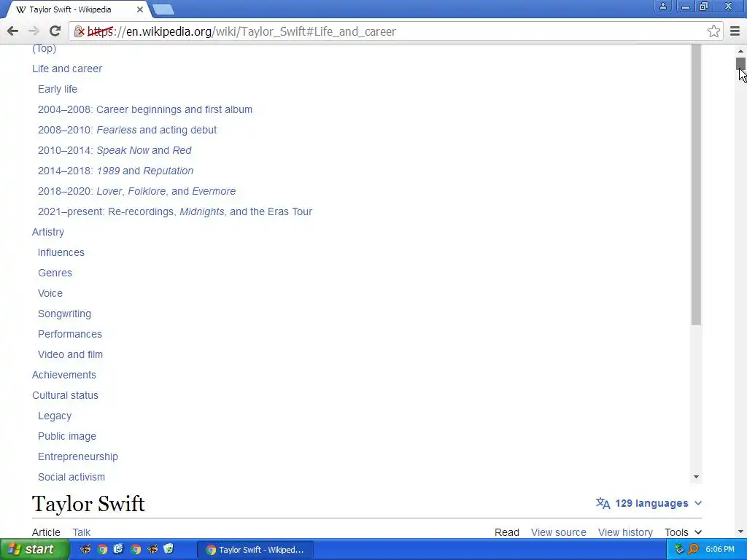Click the address bar URL field
This screenshot has height=560, width=747.
395,31
